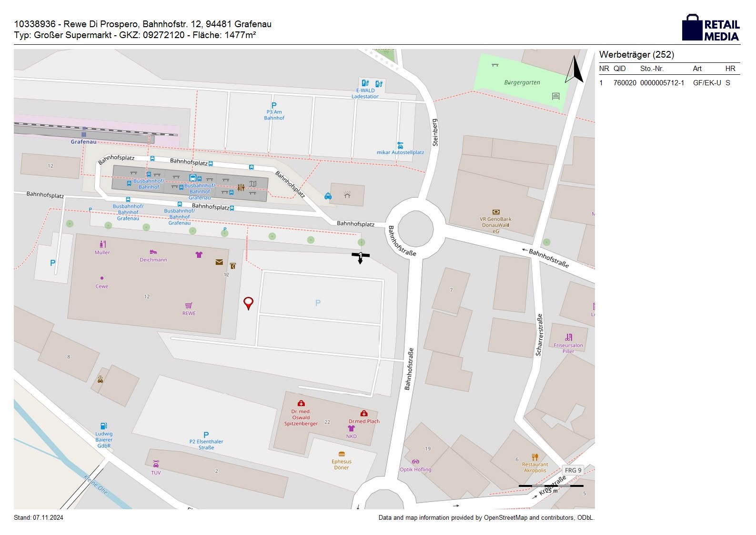The width and height of the screenshot is (756, 535).
Task: Click the Friseursalon Piller hairdresser icon
Action: coord(568,337)
